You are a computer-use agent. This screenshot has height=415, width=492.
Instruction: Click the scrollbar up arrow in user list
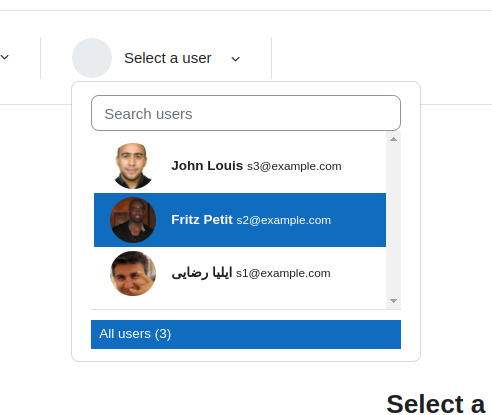[393, 139]
